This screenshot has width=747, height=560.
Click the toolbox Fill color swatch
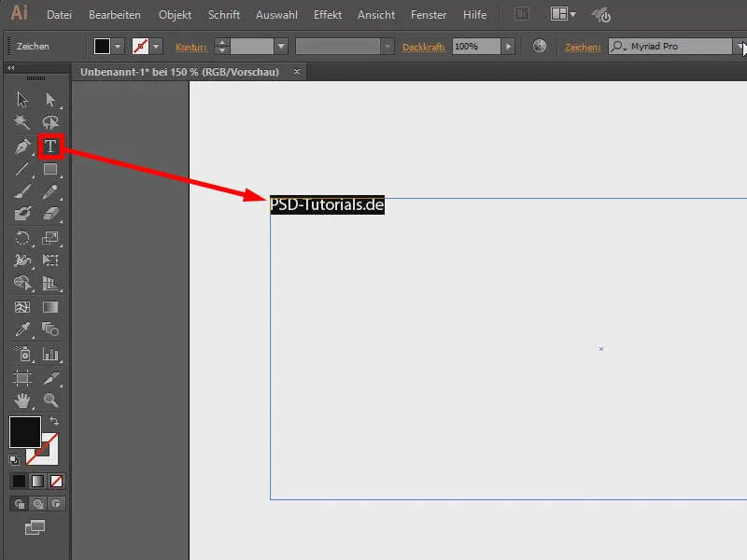click(25, 432)
